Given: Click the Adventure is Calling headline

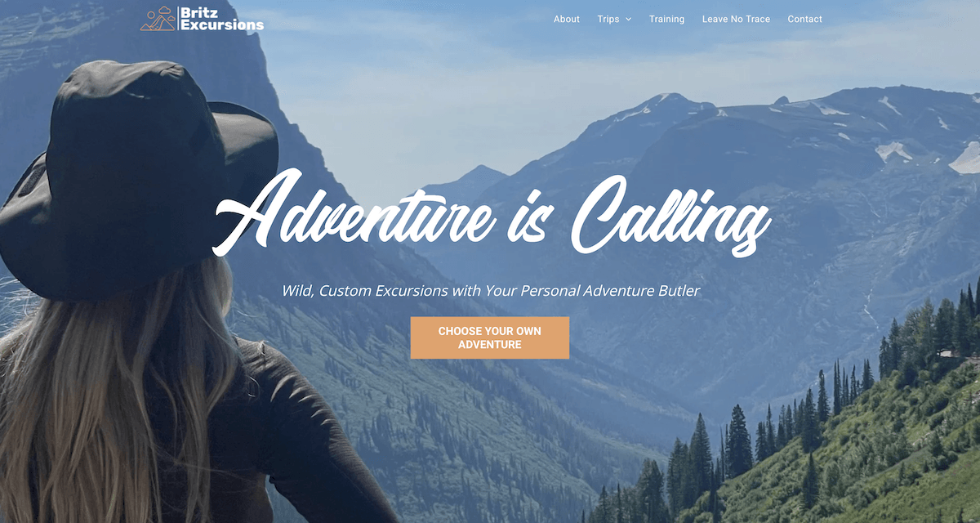Looking at the screenshot, I should [492, 214].
